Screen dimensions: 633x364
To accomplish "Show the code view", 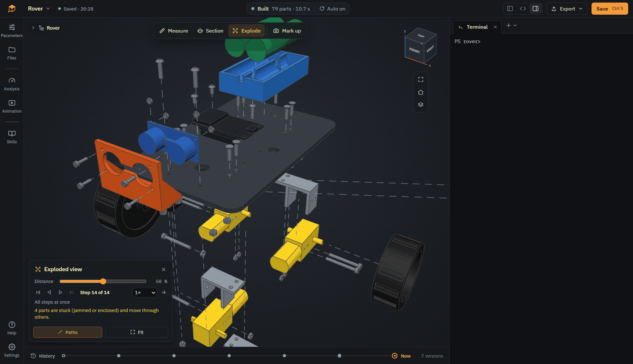I will pos(523,9).
